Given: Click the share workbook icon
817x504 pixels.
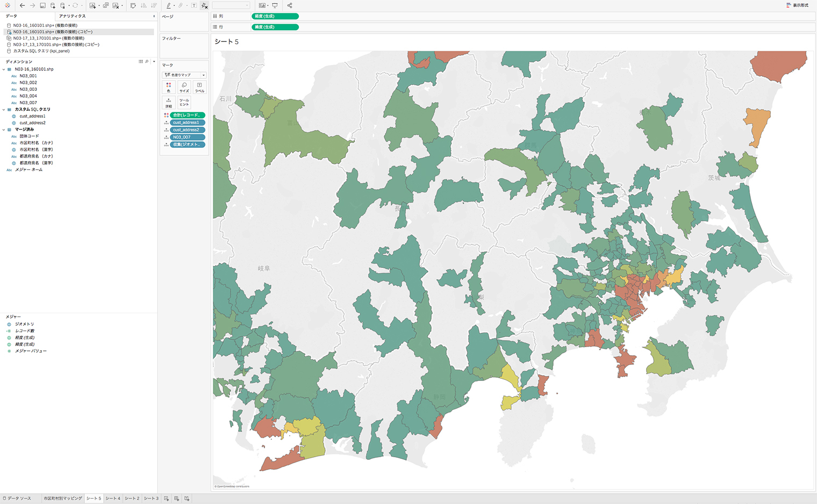Looking at the screenshot, I should point(290,5).
